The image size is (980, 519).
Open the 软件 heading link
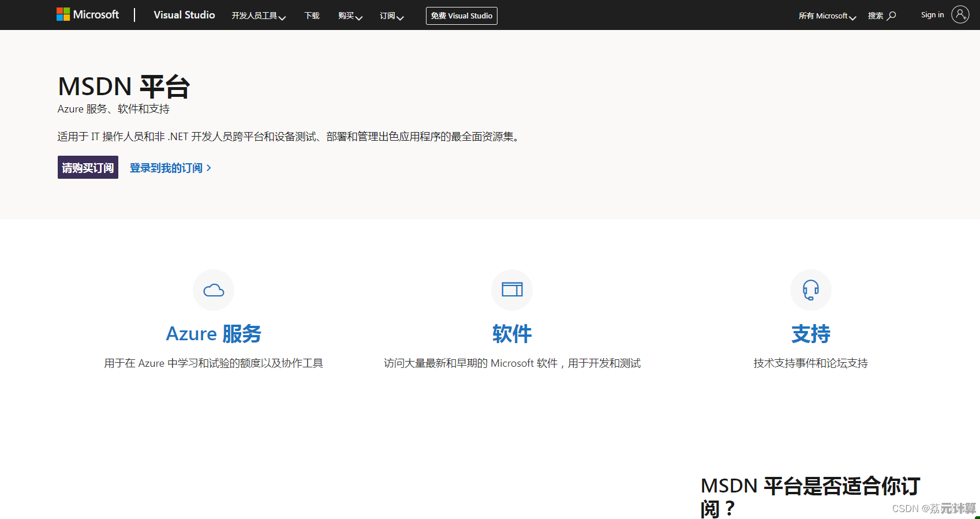coord(512,334)
